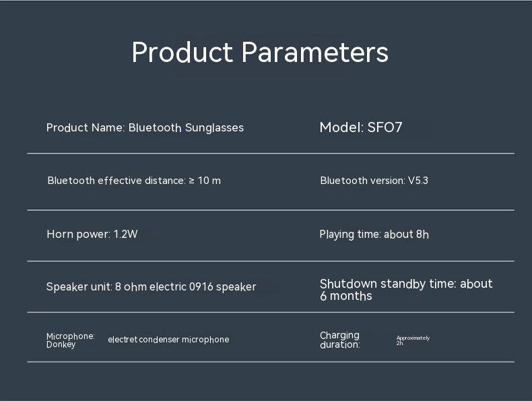Click the Model label text
Viewport: 532px width, 401px height.
point(341,127)
